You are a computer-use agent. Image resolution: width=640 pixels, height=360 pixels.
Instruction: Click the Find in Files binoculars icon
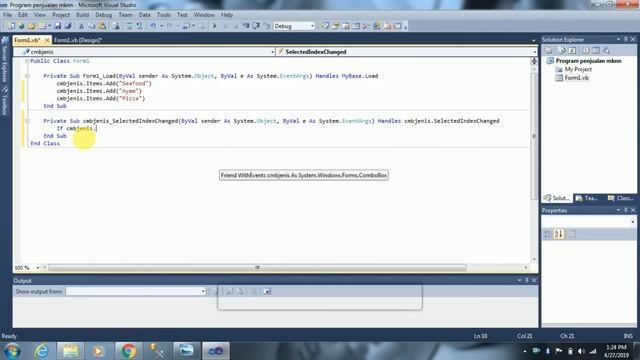[x=116, y=26]
